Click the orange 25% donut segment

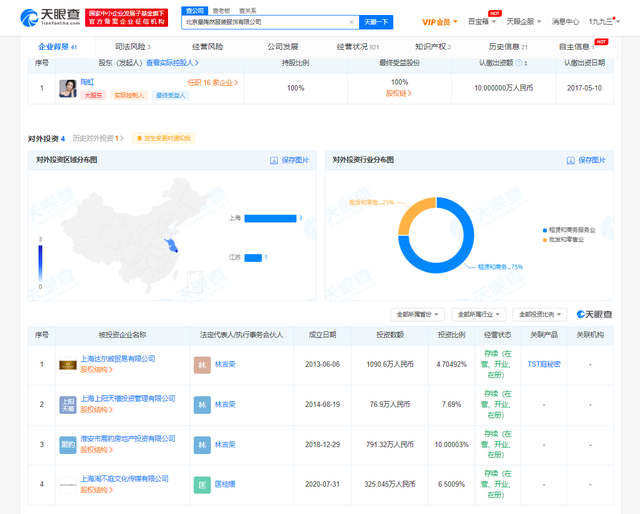415,211
